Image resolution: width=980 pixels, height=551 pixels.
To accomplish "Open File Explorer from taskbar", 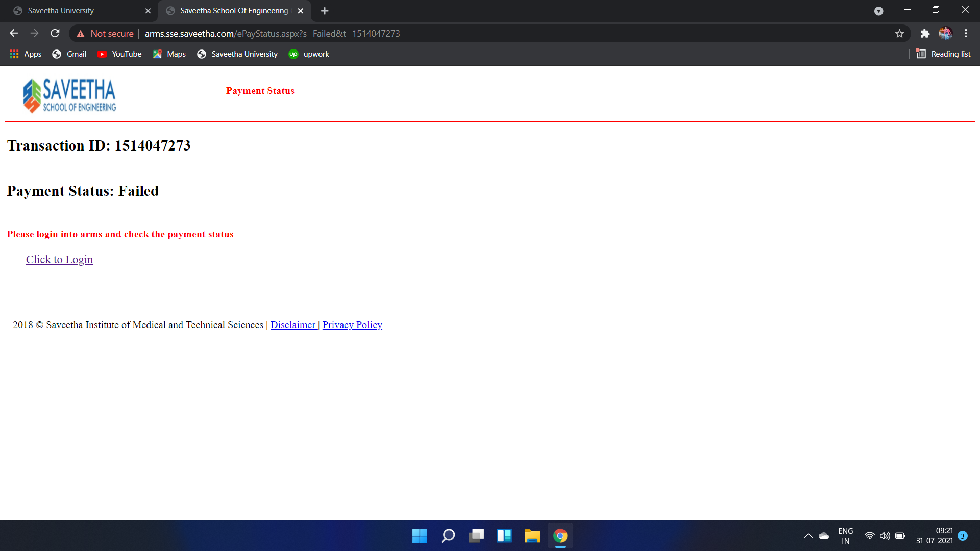I will coord(532,536).
